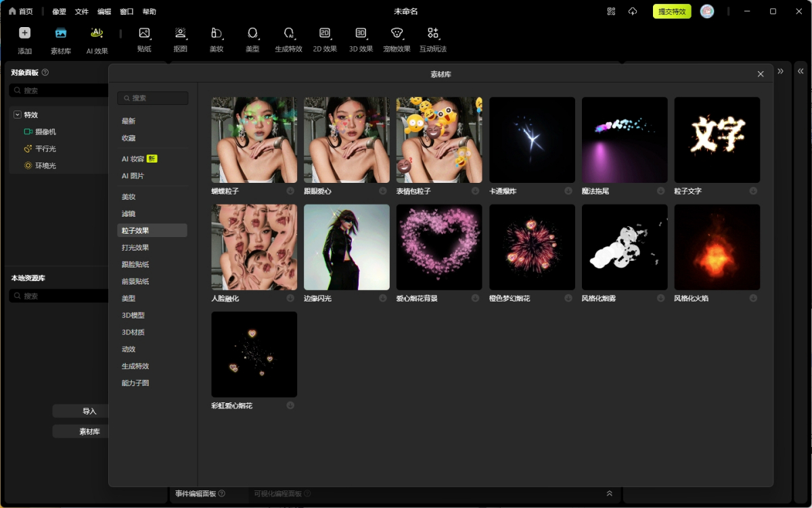Image resolution: width=812 pixels, height=508 pixels.
Task: Expand the event editor panel chevron
Action: (x=609, y=494)
